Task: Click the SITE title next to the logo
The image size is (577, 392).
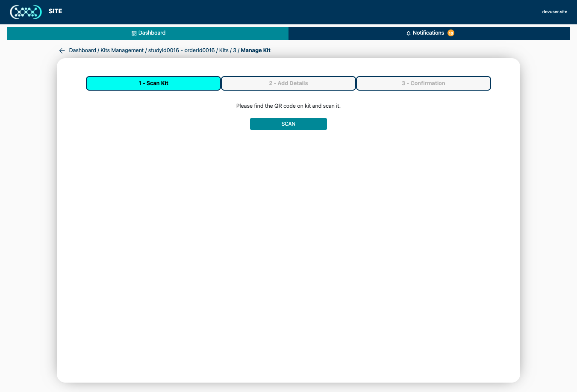Action: click(55, 11)
